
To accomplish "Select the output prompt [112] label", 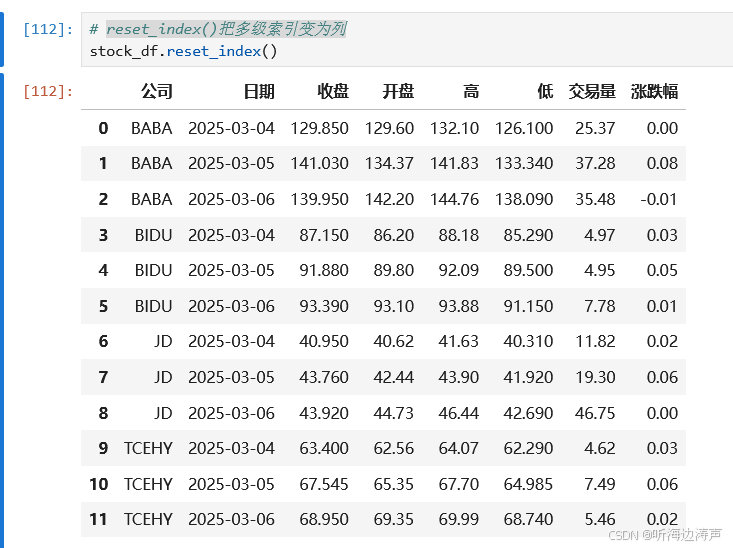I will click(x=48, y=91).
